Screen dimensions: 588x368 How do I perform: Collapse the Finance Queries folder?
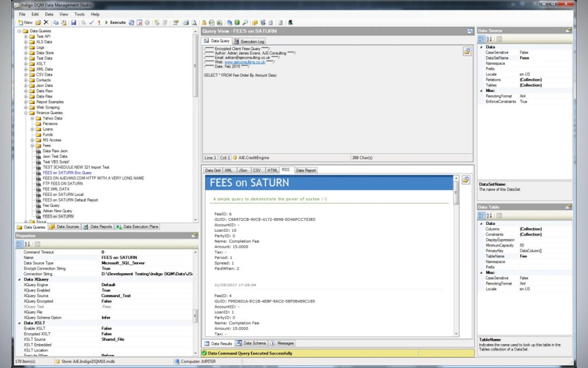point(26,113)
